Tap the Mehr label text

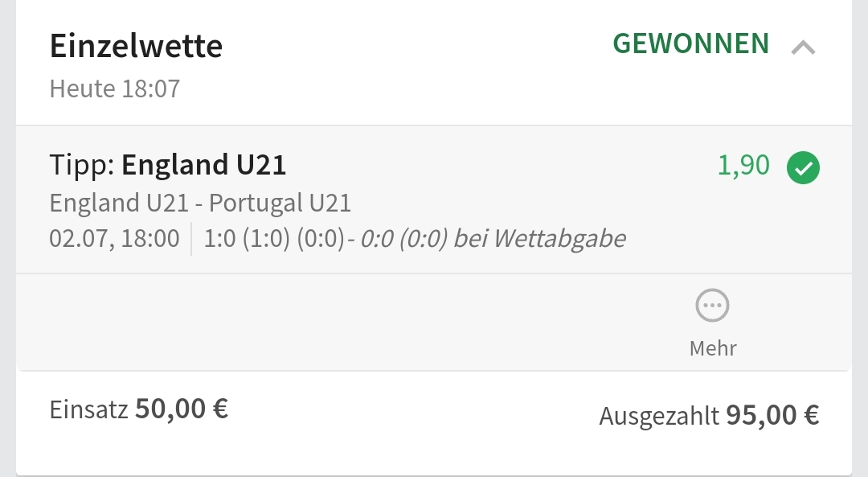coord(713,348)
